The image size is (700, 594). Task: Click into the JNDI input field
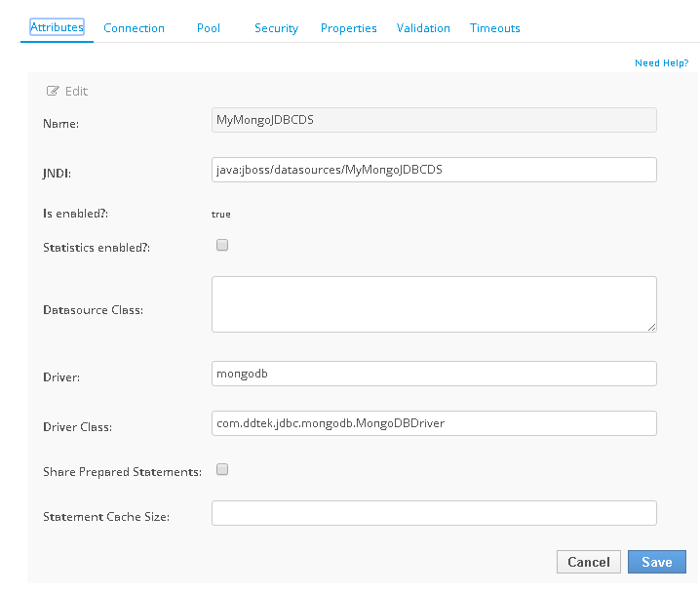pyautogui.click(x=434, y=170)
